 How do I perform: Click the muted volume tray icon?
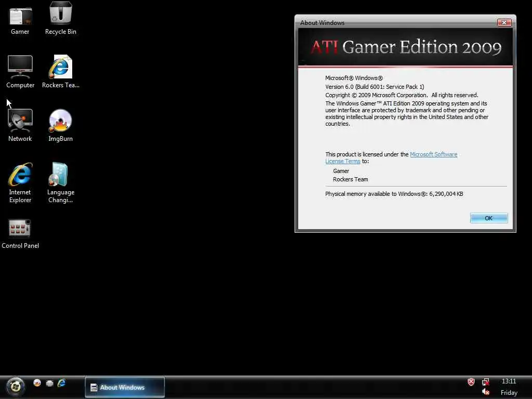point(486,392)
